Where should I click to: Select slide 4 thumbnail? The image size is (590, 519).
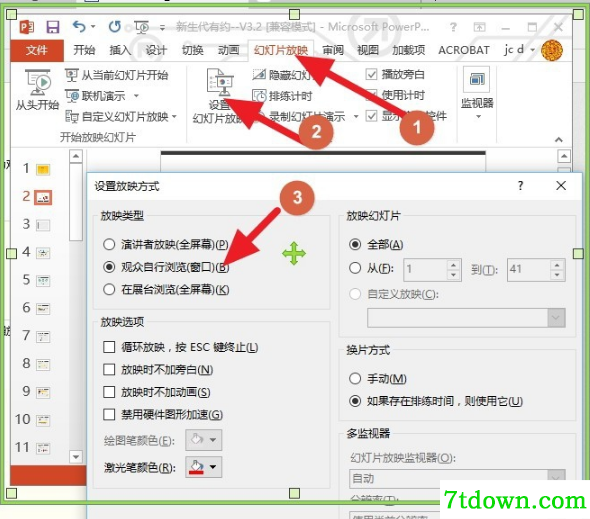(43, 253)
